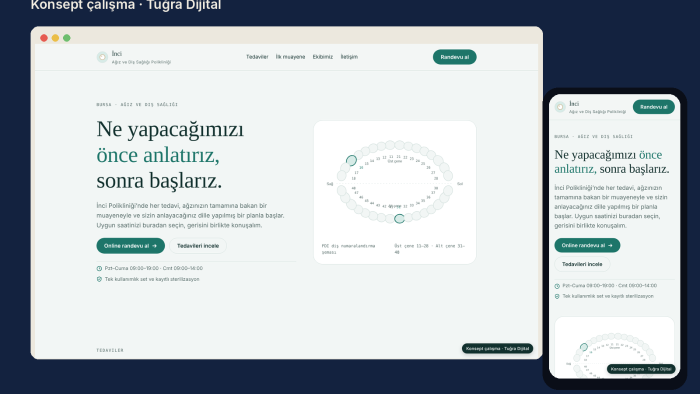The width and height of the screenshot is (700, 394).
Task: Select highlighted tooth in mobile dental chart
Action: coord(584,347)
